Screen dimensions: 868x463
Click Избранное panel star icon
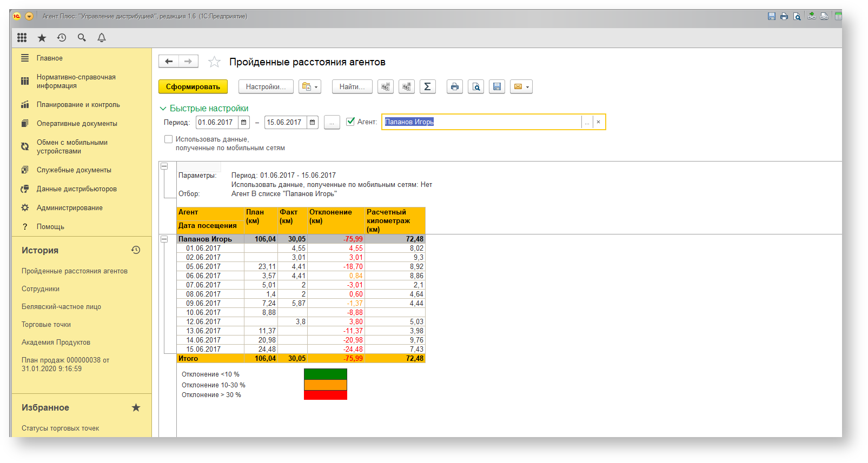136,407
